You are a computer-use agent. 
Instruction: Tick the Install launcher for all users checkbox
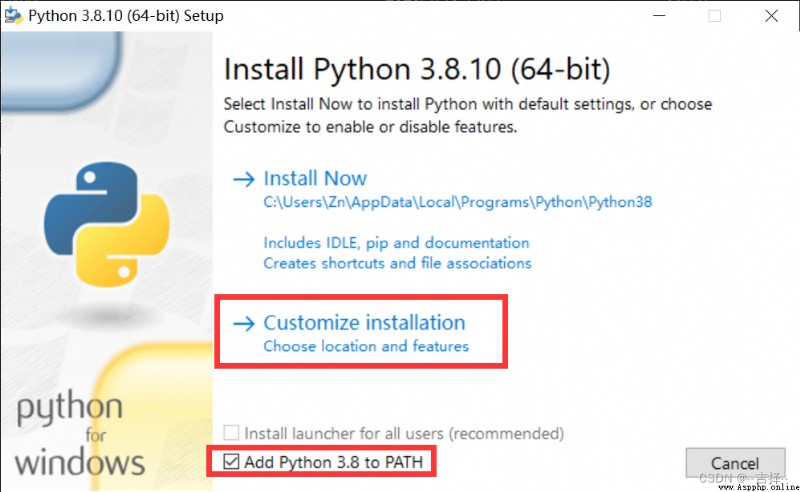click(231, 433)
